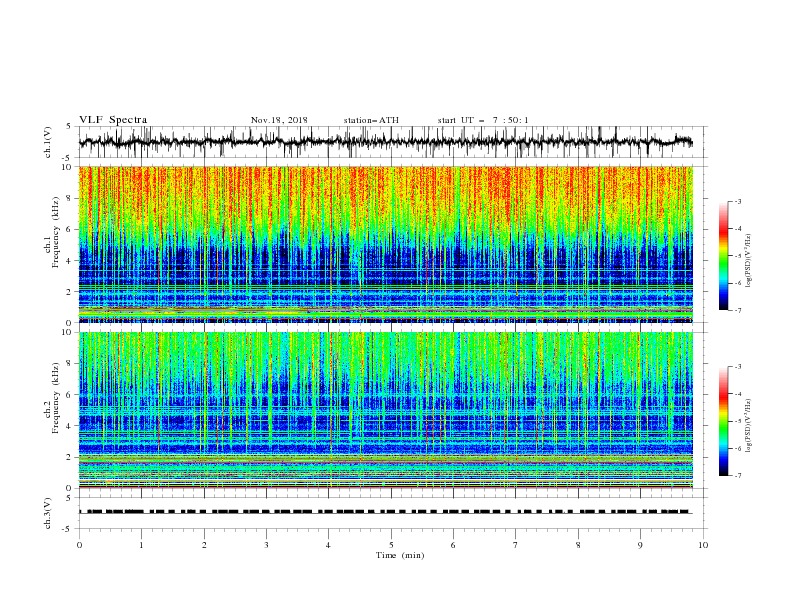Click the "9" tick on time axis
792x612 pixels.
click(640, 545)
